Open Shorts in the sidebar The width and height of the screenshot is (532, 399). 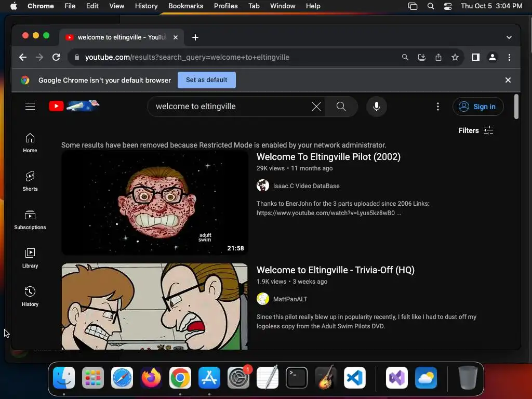(x=30, y=181)
